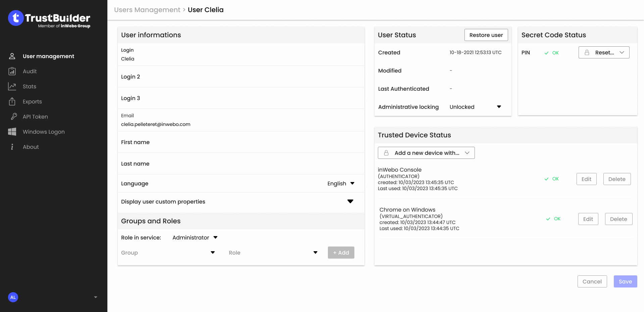Expand the PIN Reset dropdown
Viewport: 644px width, 312px height.
coord(604,52)
